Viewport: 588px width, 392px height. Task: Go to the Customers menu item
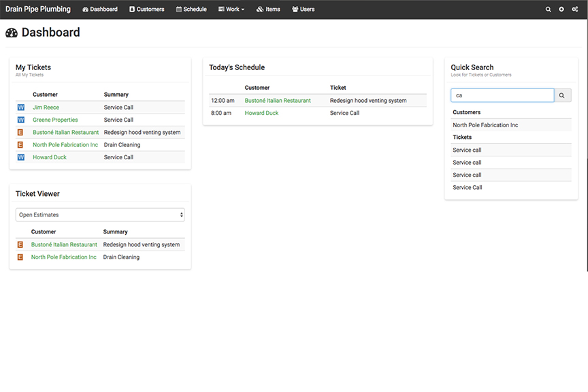[x=146, y=10]
